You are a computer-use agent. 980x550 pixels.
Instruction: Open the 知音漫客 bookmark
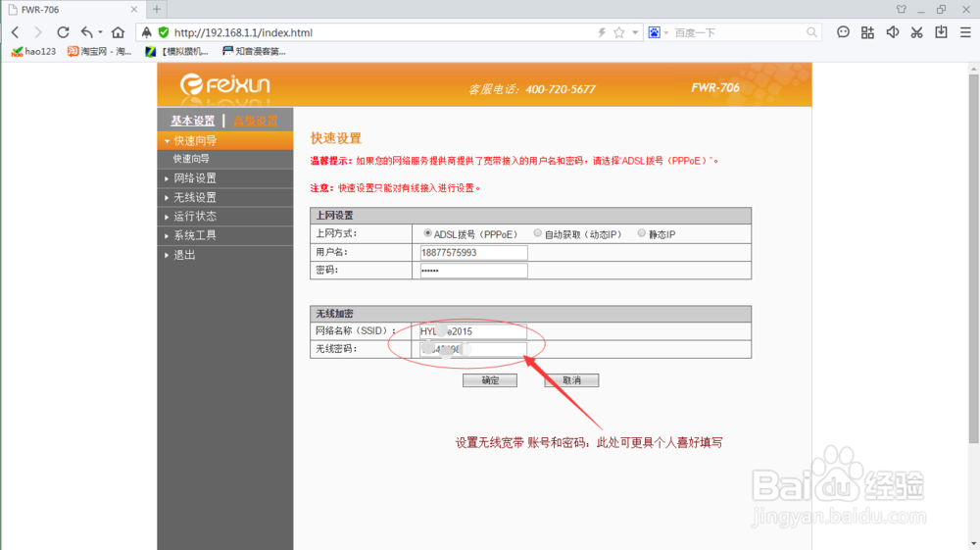click(x=254, y=51)
